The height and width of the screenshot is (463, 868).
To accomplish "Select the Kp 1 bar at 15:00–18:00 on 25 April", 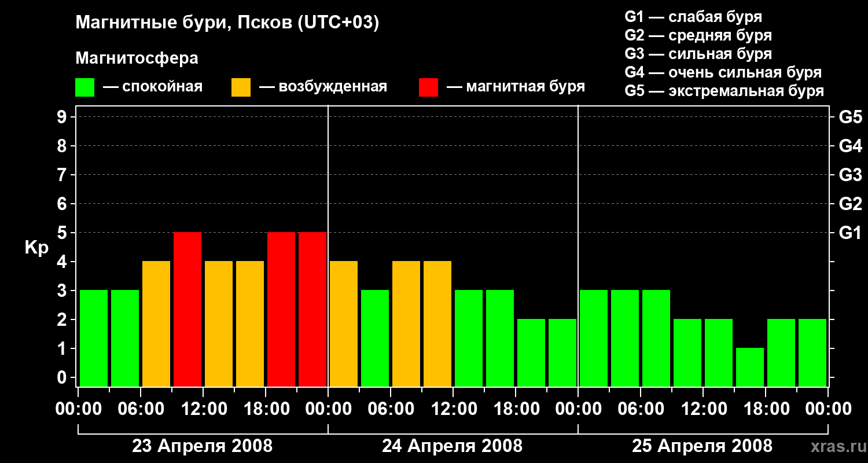I will pyautogui.click(x=750, y=367).
